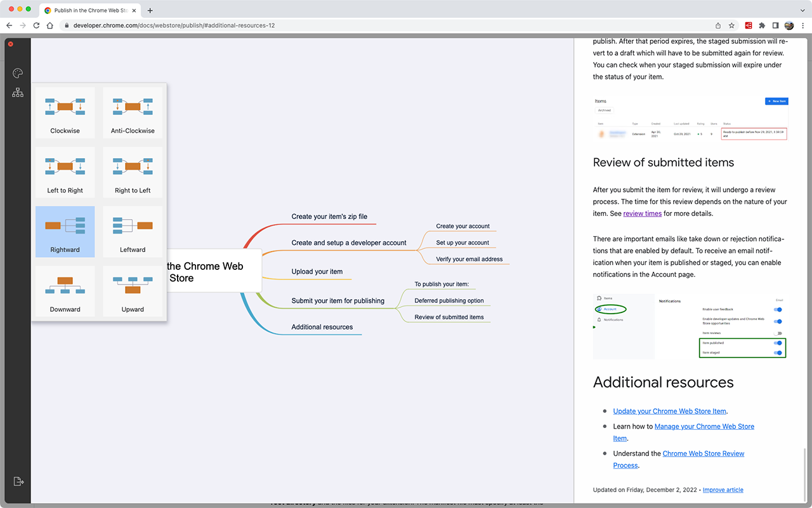Close the Publish in Chrome Web Store tab
This screenshot has width=812, height=508.
(134, 10)
